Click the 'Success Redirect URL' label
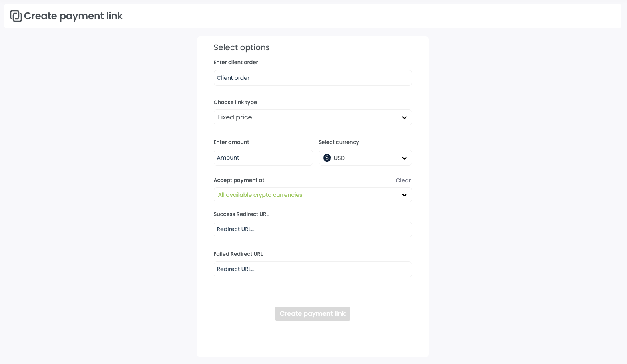 [241, 214]
